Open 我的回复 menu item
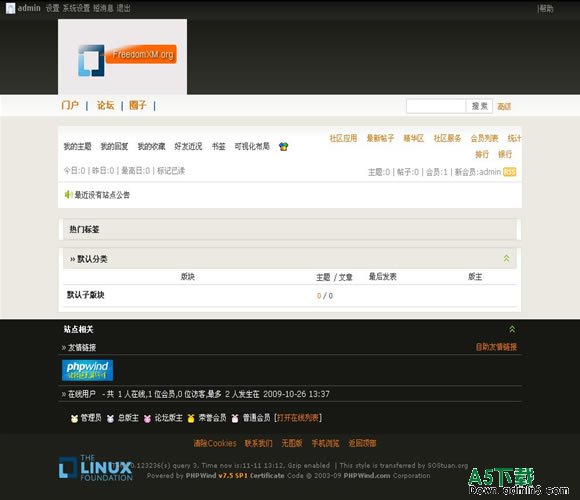This screenshot has width=580, height=500. (114, 146)
